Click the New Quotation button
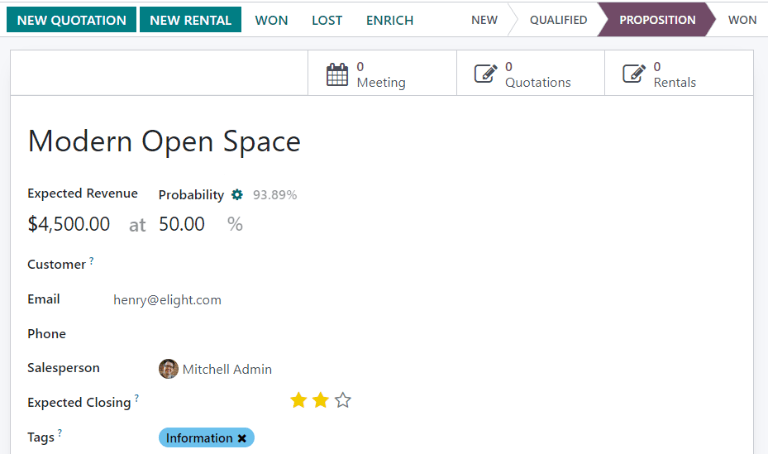Image resolution: width=768 pixels, height=454 pixels. pos(72,20)
